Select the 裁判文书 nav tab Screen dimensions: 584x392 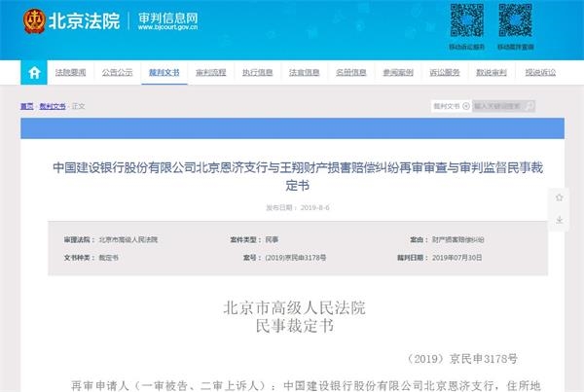point(164,72)
